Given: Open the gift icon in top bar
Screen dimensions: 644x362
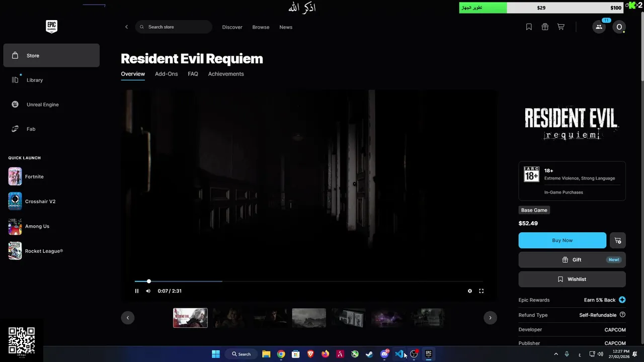Looking at the screenshot, I should 545,27.
